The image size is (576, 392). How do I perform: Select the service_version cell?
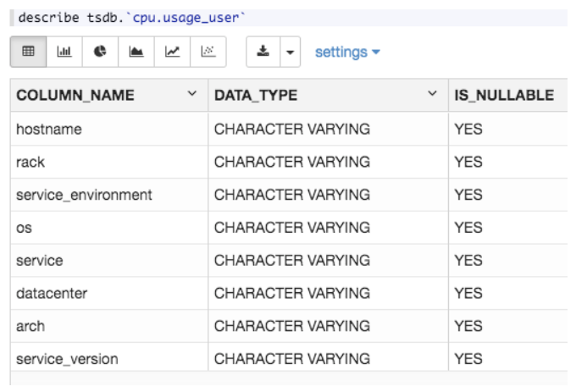[67, 359]
